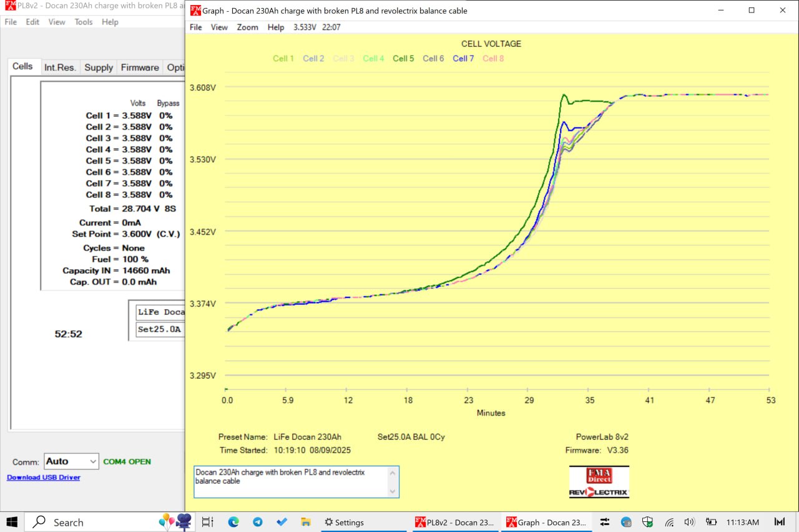This screenshot has height=532, width=799.
Task: Open the Windows Start menu
Action: click(x=12, y=522)
